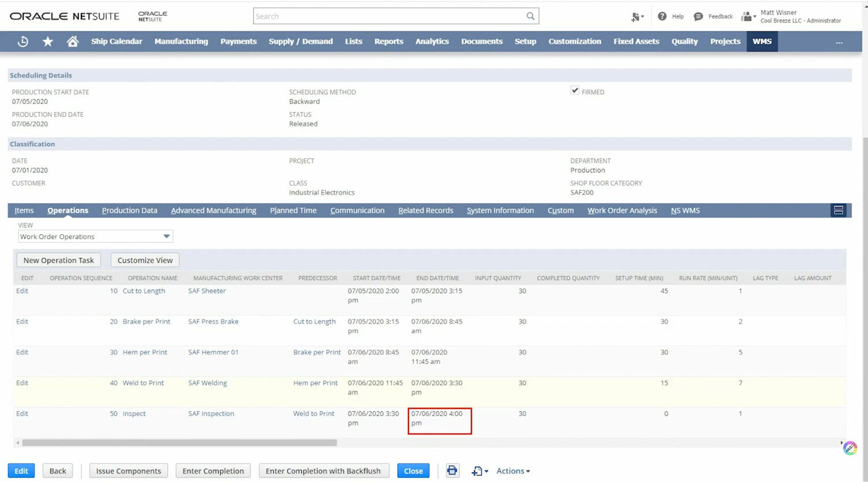Screen dimensions: 868x482
Task: Open the Help question mark icon
Action: pos(662,16)
